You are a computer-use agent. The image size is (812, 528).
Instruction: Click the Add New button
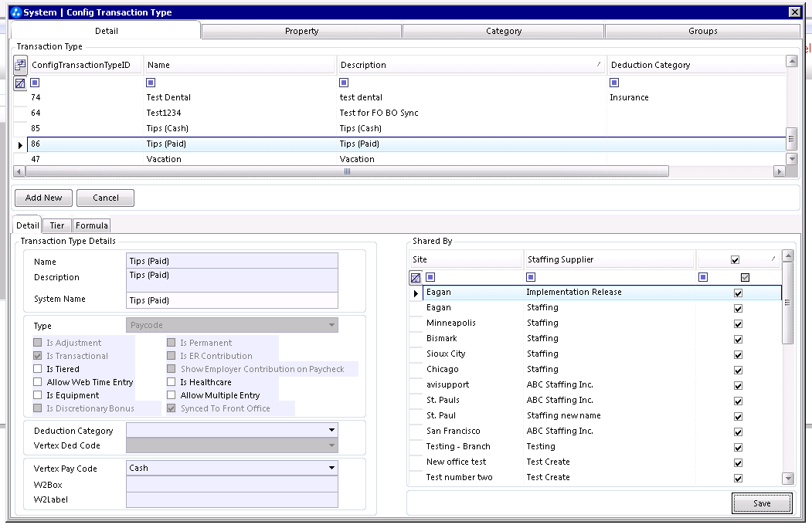coord(42,198)
